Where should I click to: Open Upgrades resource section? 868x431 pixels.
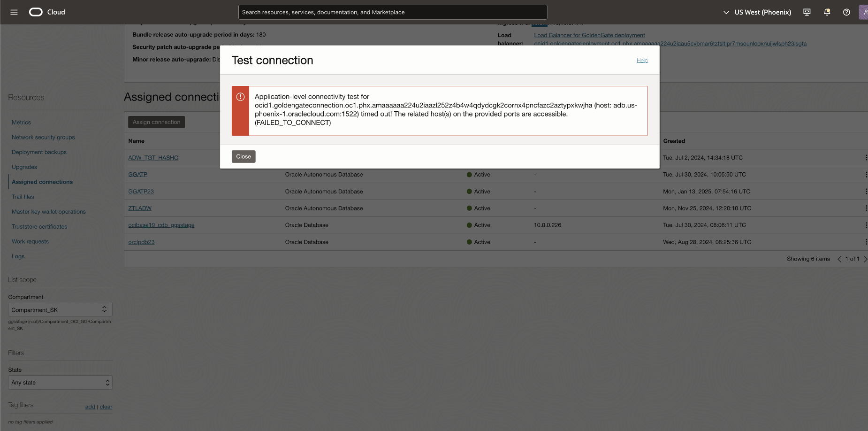click(x=24, y=167)
